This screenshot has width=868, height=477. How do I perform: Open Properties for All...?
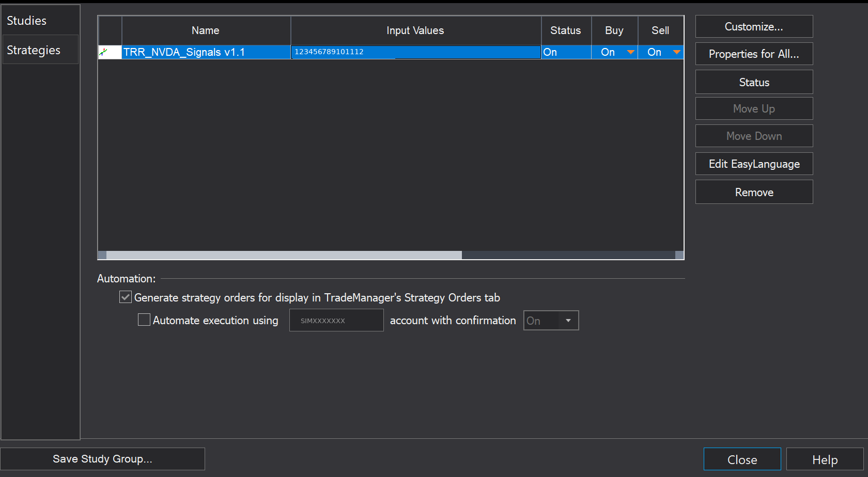[x=754, y=54]
